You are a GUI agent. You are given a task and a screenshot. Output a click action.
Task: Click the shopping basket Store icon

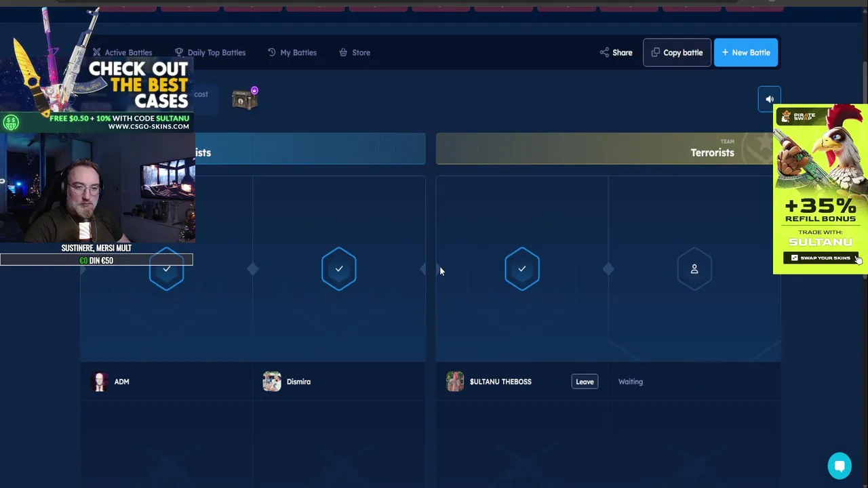coord(343,52)
